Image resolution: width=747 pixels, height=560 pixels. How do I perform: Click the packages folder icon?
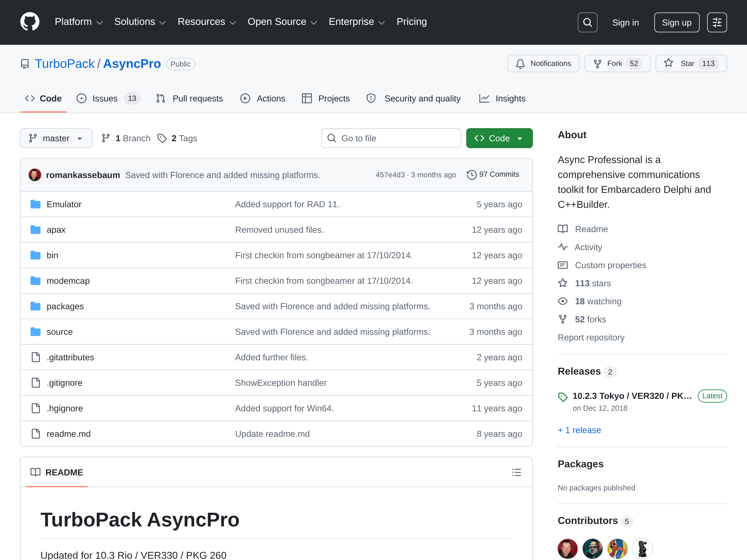[35, 306]
